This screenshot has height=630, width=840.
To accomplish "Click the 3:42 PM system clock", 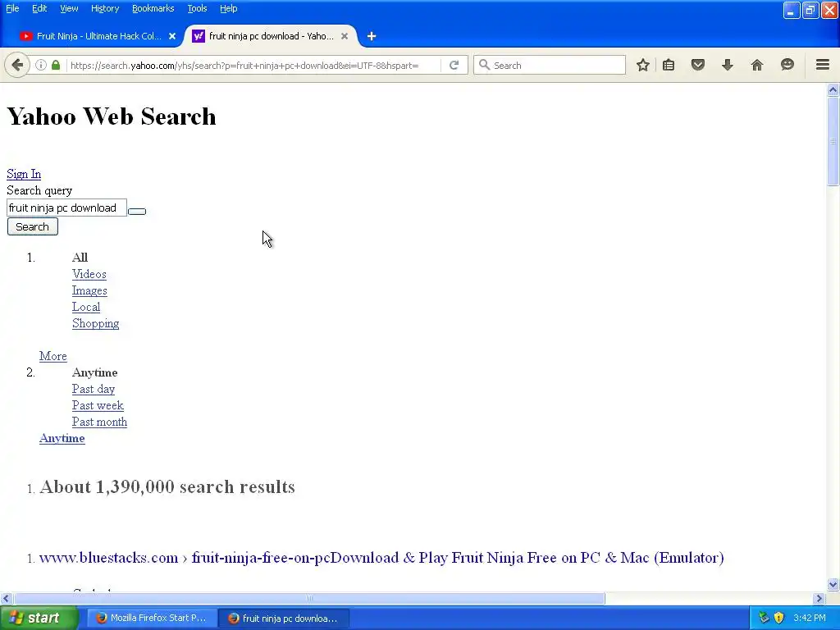I will pyautogui.click(x=810, y=618).
